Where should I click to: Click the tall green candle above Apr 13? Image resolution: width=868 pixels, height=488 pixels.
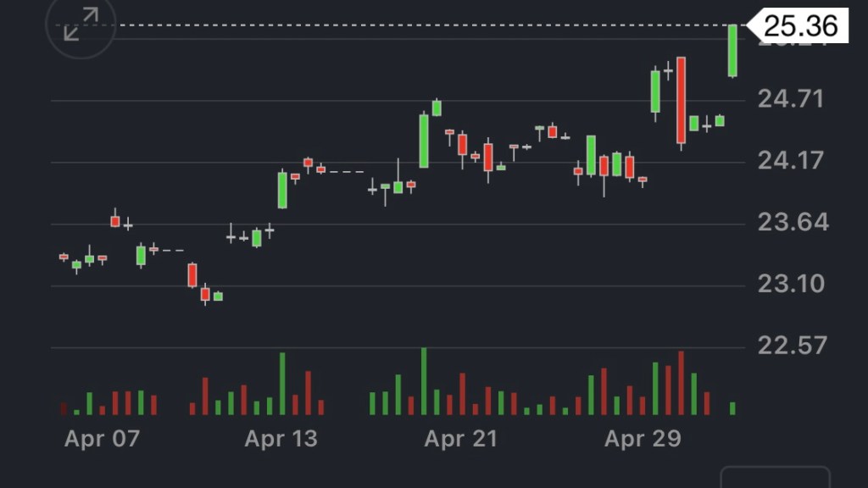pos(282,190)
